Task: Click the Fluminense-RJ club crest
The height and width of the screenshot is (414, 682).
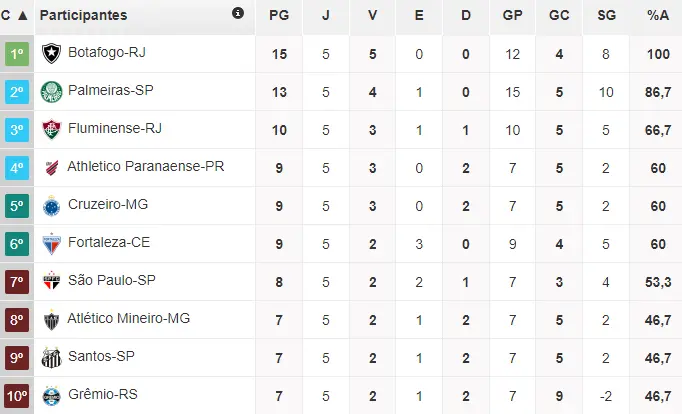Action: coord(51,130)
